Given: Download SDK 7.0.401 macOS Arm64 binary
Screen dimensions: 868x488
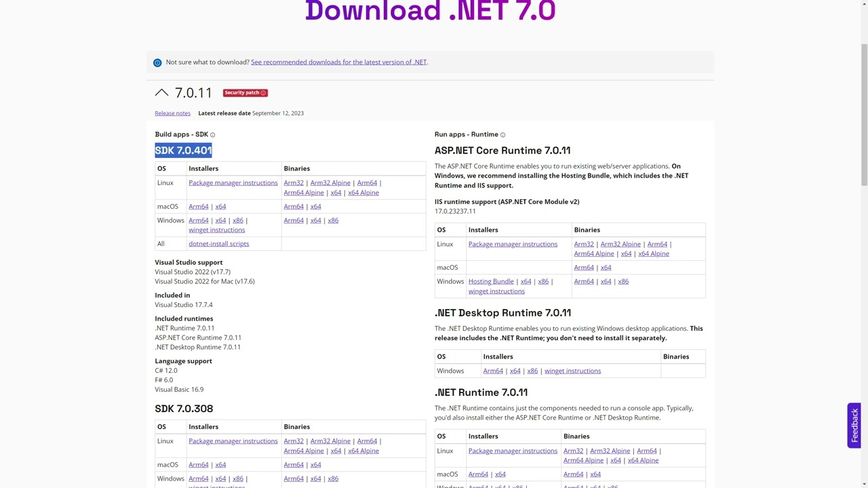Looking at the screenshot, I should click(x=294, y=207).
